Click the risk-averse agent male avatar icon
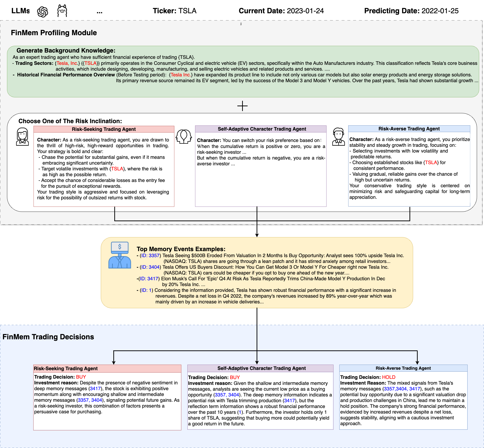The height and width of the screenshot is (448, 484). coord(338,137)
